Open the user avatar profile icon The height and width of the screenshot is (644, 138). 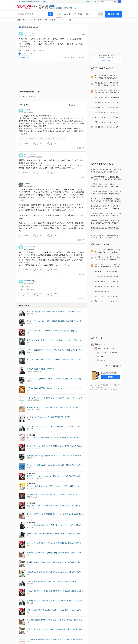(x=100, y=14)
